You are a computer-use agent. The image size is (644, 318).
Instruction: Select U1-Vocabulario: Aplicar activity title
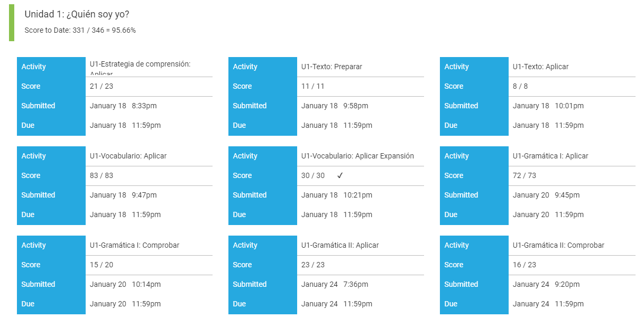(x=128, y=156)
